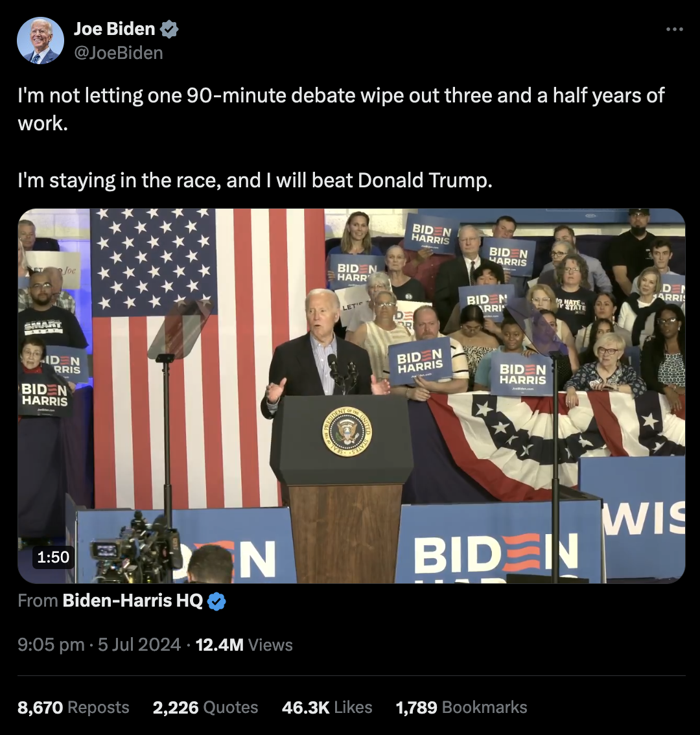Click the American flag in the video
Image resolution: width=700 pixels, height=735 pixels.
(x=209, y=358)
